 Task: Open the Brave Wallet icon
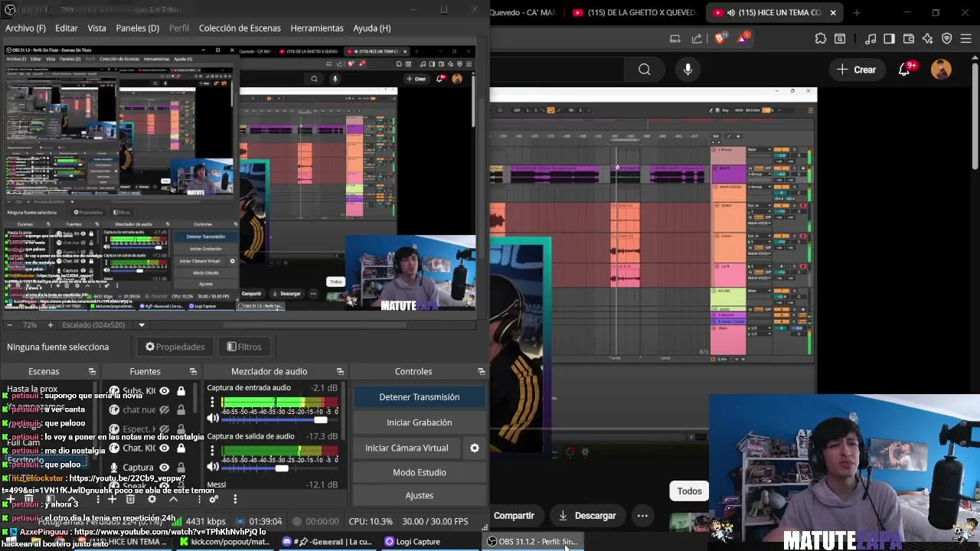coord(909,38)
